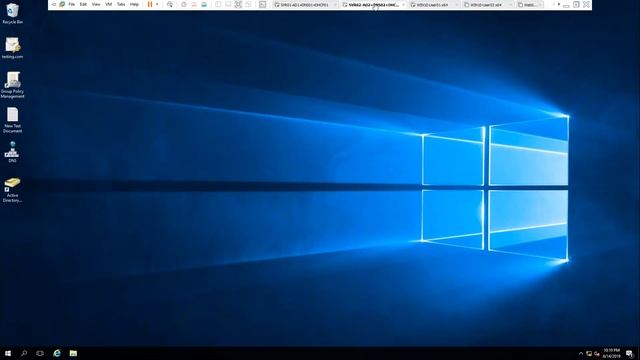Open the VMware Help menu

134,4
